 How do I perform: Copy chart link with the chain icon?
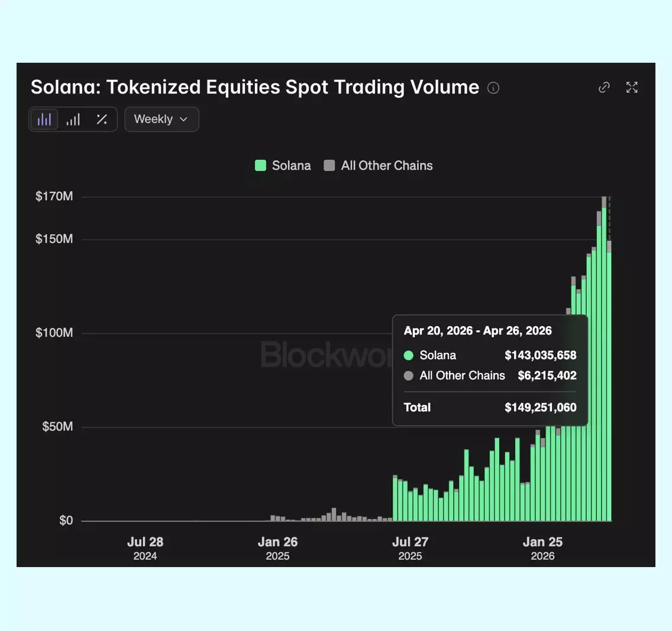pos(604,88)
